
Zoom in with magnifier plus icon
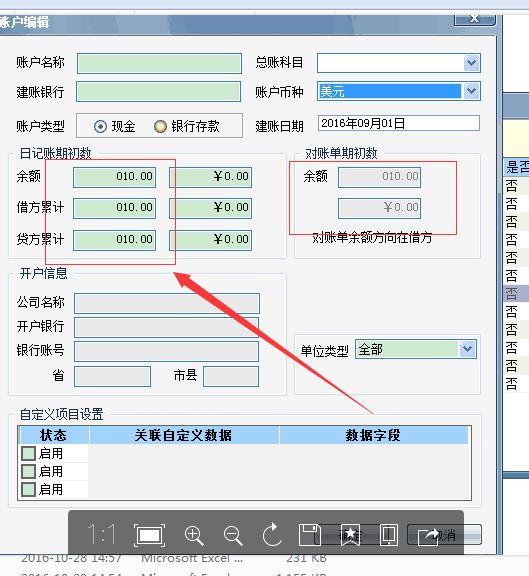coord(194,535)
